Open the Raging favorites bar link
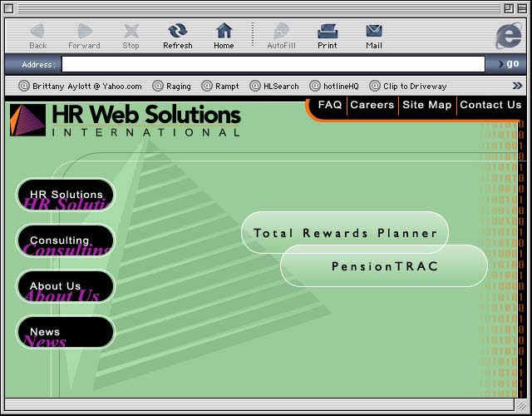 [172, 86]
